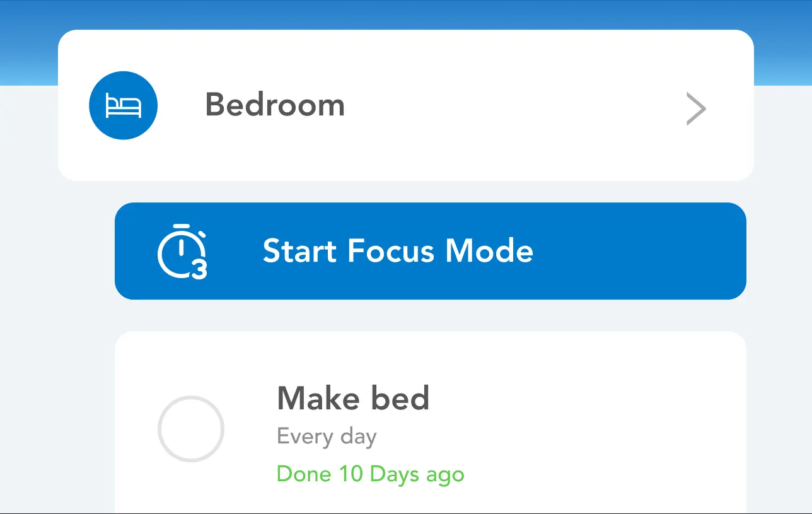The width and height of the screenshot is (812, 514).
Task: Open the Bedroom room title
Action: (275, 105)
